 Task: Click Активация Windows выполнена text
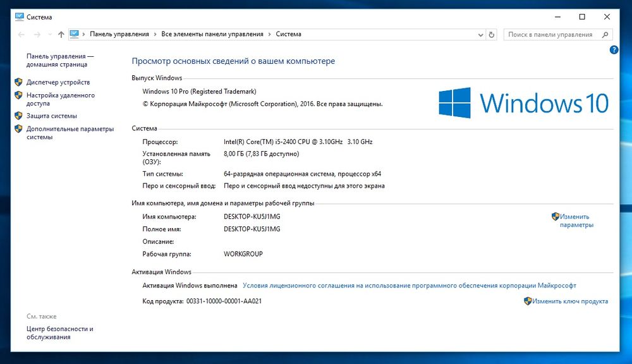click(190, 286)
